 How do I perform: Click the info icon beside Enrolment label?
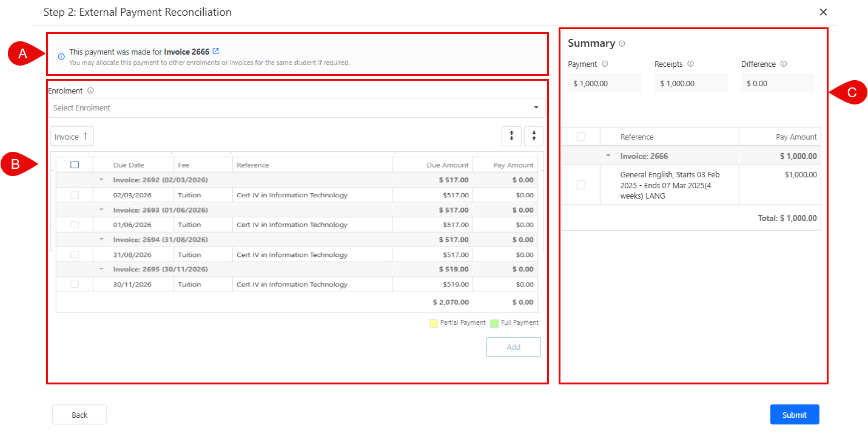(x=90, y=90)
